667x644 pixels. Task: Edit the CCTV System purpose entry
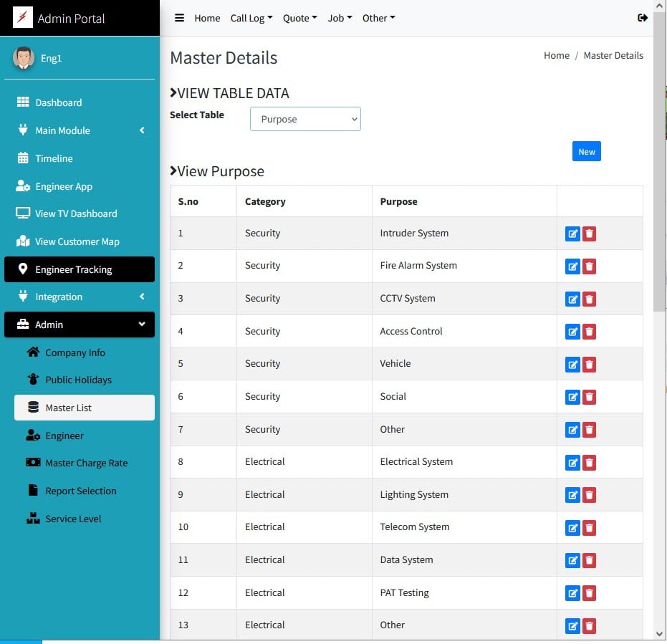572,299
